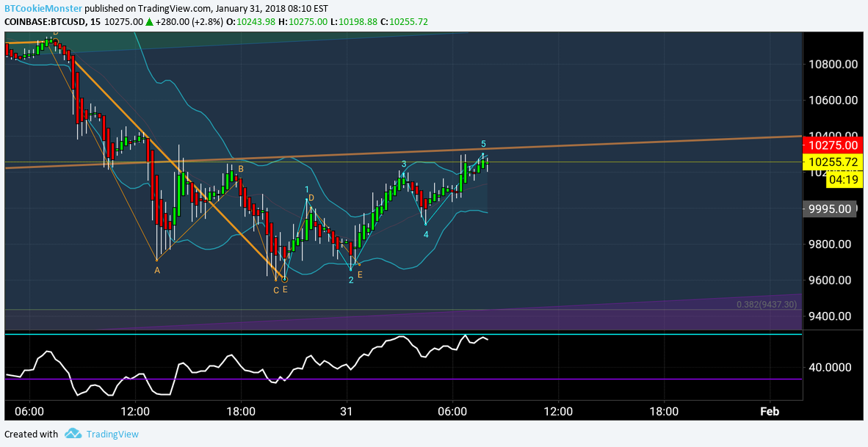Click wave label 3 in cyan

(x=404, y=164)
